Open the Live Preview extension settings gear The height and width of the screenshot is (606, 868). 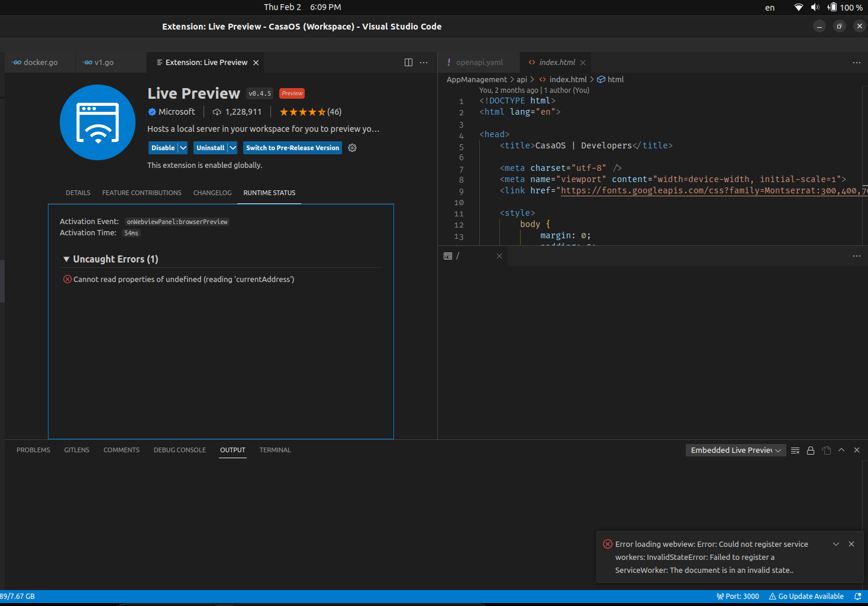[352, 147]
